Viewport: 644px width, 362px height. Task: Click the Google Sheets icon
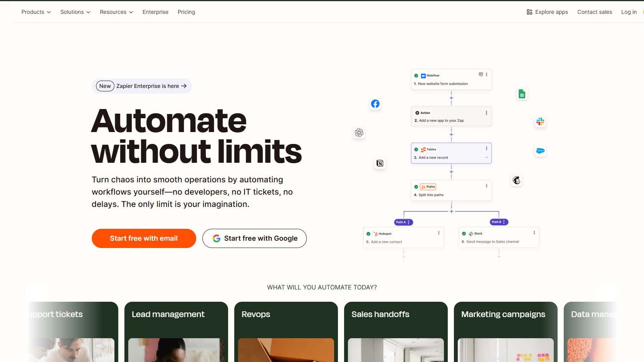pos(522,94)
